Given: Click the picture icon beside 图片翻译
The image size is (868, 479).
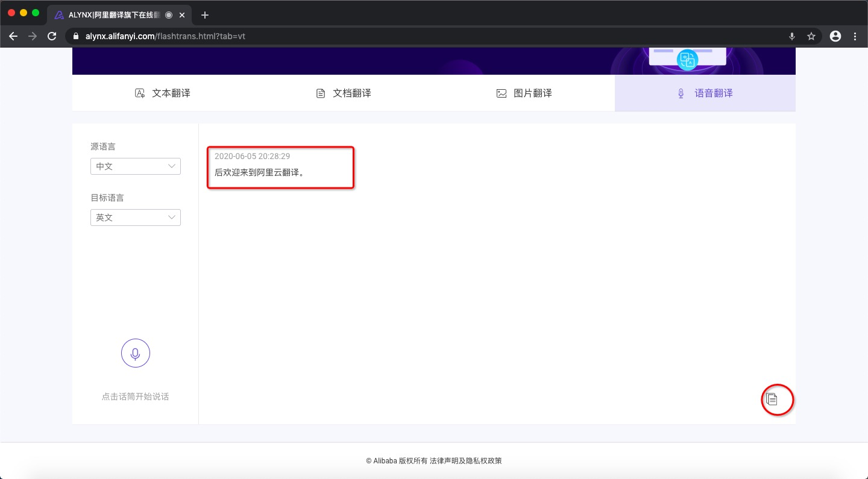Looking at the screenshot, I should coord(502,93).
